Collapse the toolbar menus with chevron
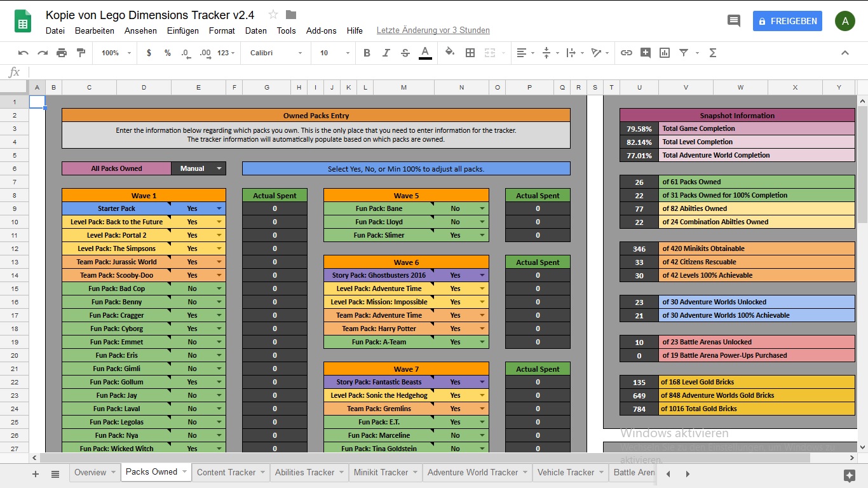Screen dimensions: 868x488 tap(845, 53)
